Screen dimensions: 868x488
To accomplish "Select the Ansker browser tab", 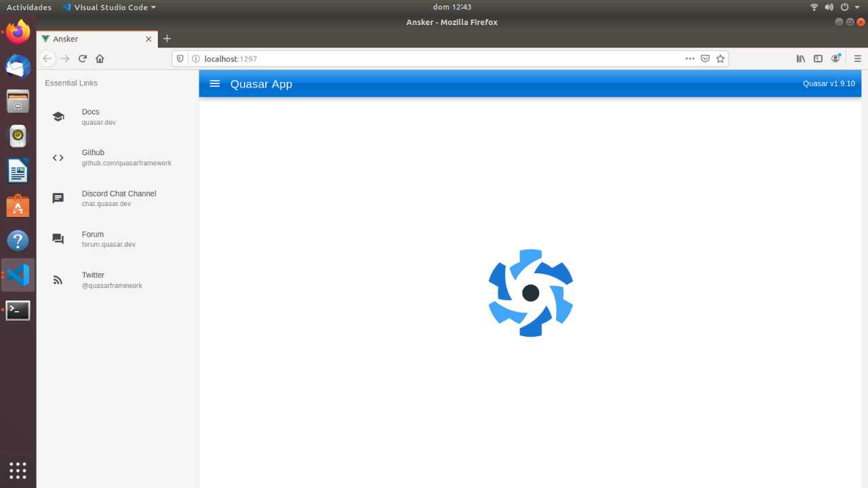I will [x=95, y=39].
